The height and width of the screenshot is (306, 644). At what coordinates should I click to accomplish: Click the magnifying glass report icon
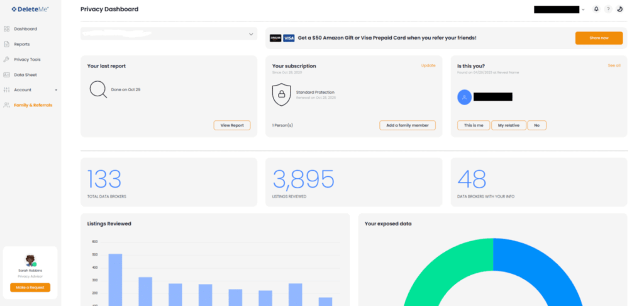point(99,89)
